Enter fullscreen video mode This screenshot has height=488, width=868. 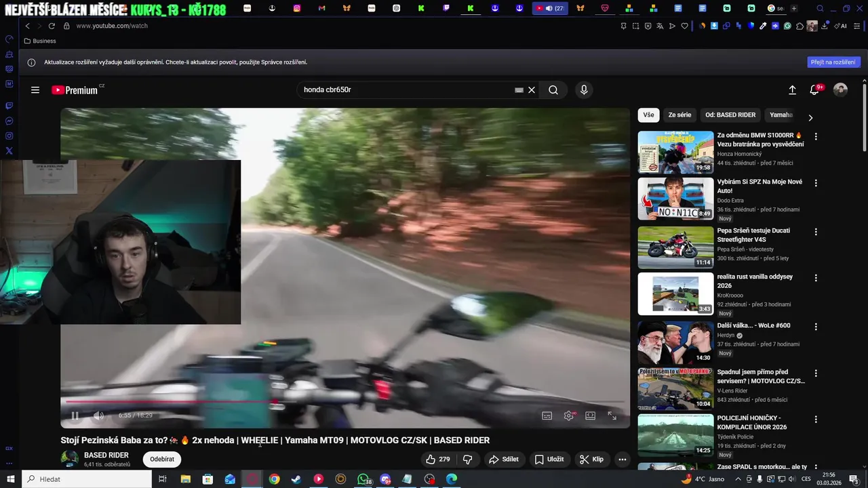click(612, 415)
